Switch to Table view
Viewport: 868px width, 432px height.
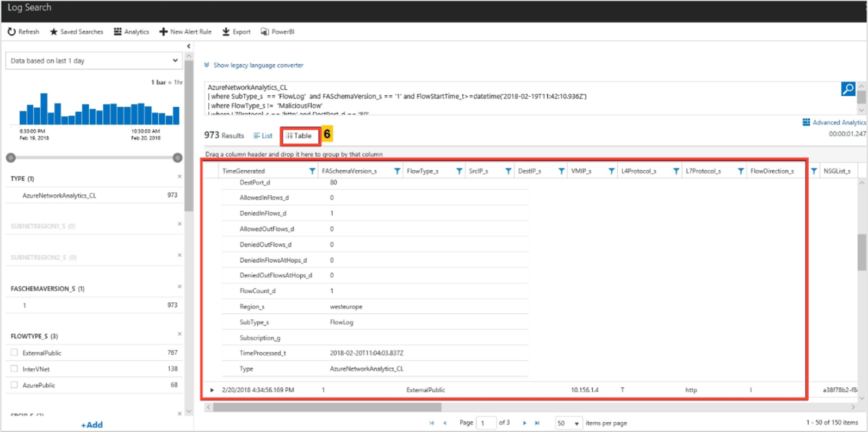[300, 136]
